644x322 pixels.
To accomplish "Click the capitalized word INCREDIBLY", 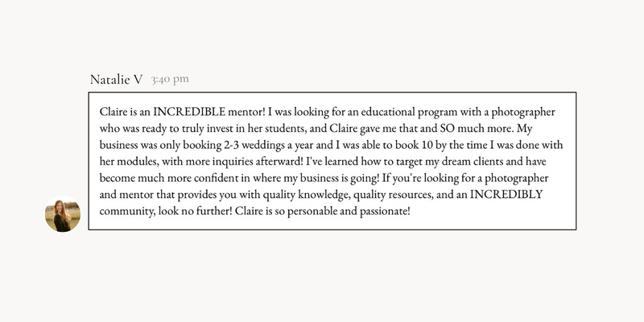I will click(x=506, y=194).
